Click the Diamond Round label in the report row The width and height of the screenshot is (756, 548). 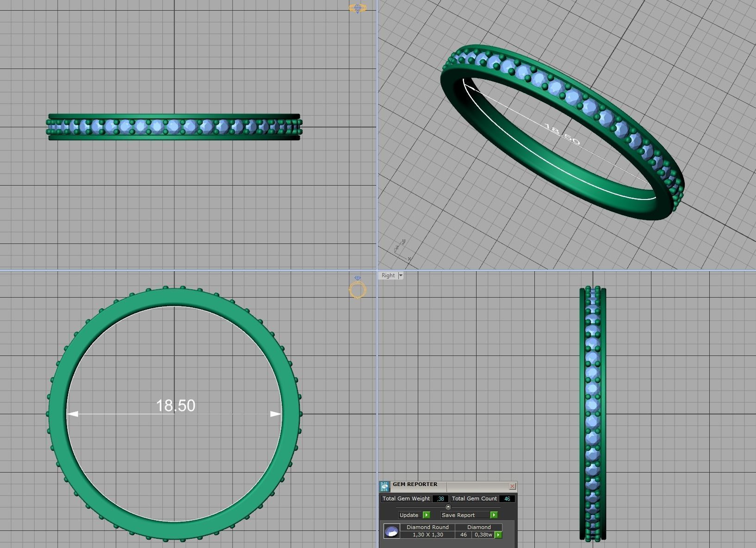(428, 527)
